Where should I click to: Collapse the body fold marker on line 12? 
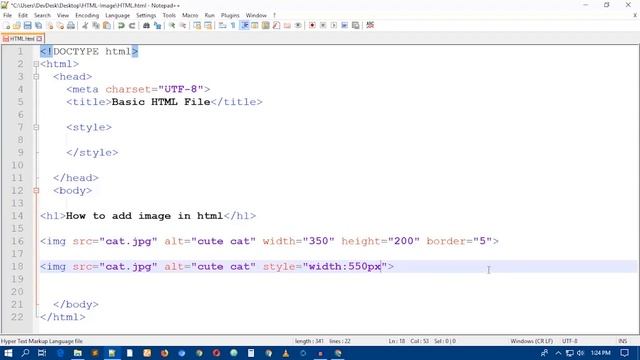36,191
